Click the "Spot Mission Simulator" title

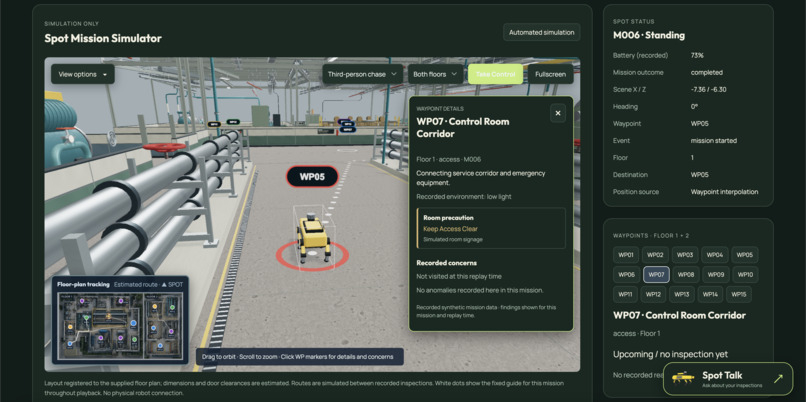tap(103, 38)
